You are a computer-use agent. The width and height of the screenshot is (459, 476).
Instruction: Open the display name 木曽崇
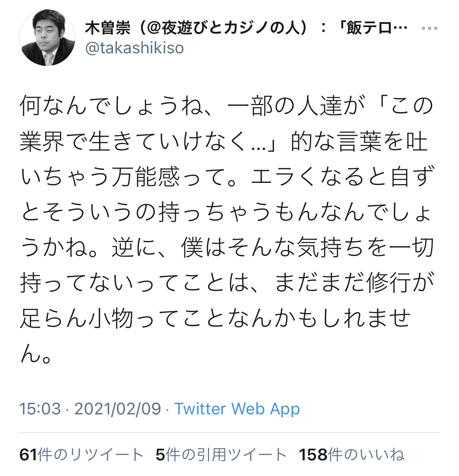(x=102, y=28)
